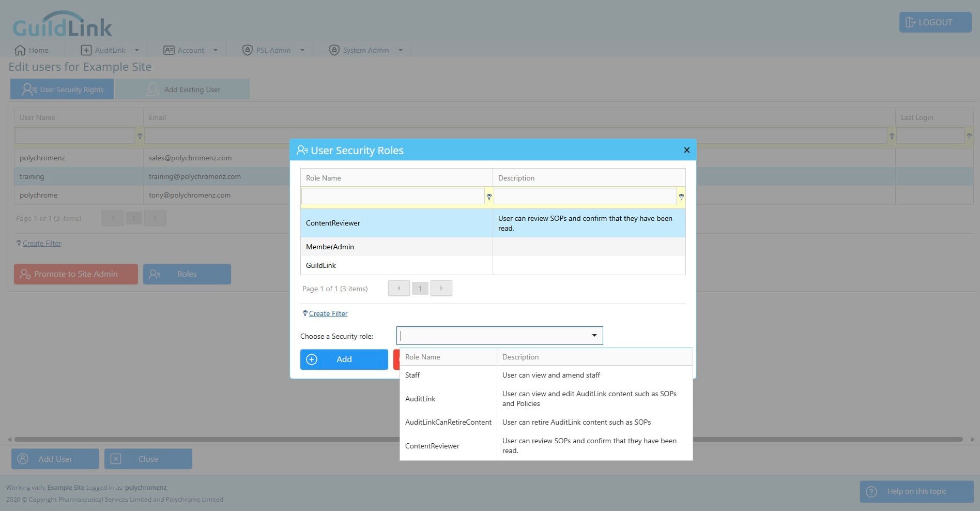Viewport: 980px width, 511px height.
Task: Click the AuditLink plus-box icon
Action: [86, 50]
